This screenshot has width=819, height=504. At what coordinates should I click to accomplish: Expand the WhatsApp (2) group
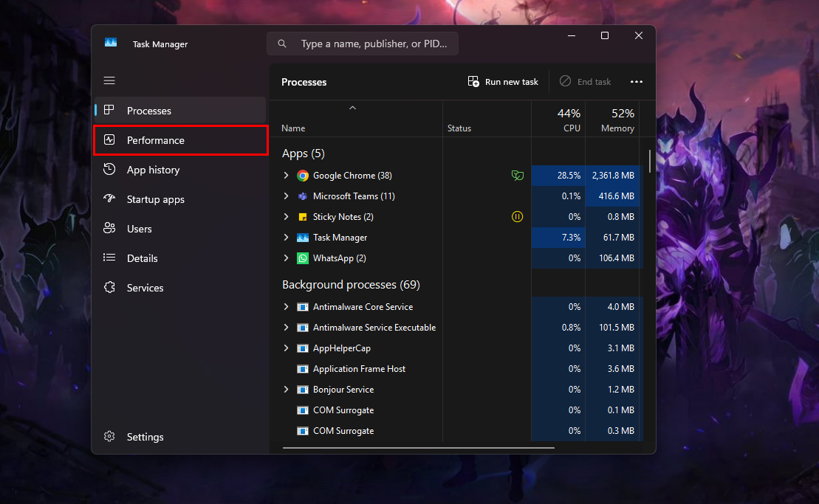[x=286, y=258]
